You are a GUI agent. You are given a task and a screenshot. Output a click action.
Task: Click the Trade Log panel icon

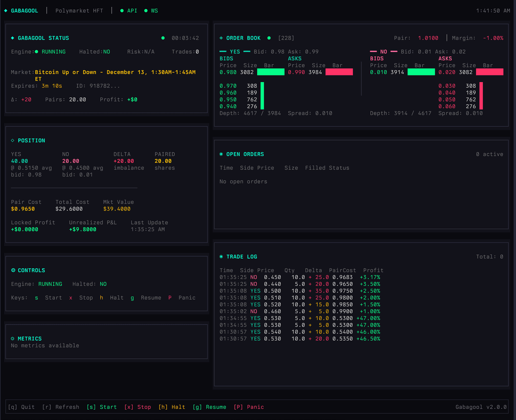coord(221,257)
